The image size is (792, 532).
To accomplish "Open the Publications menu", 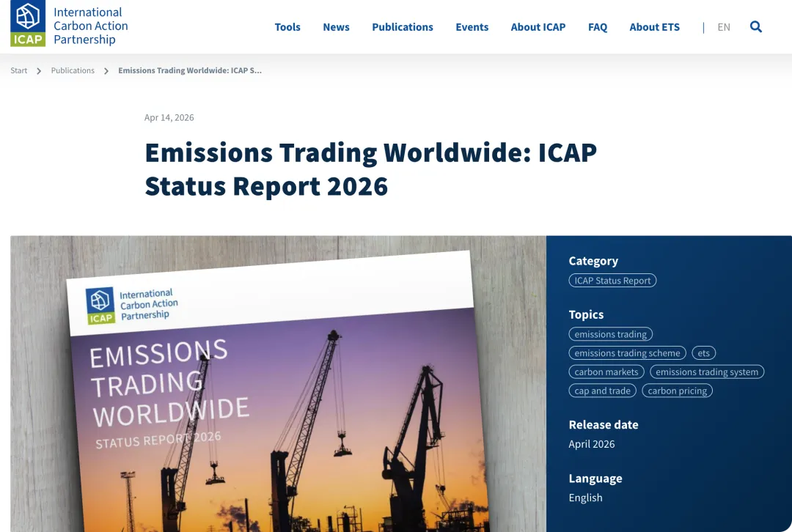I will [403, 27].
